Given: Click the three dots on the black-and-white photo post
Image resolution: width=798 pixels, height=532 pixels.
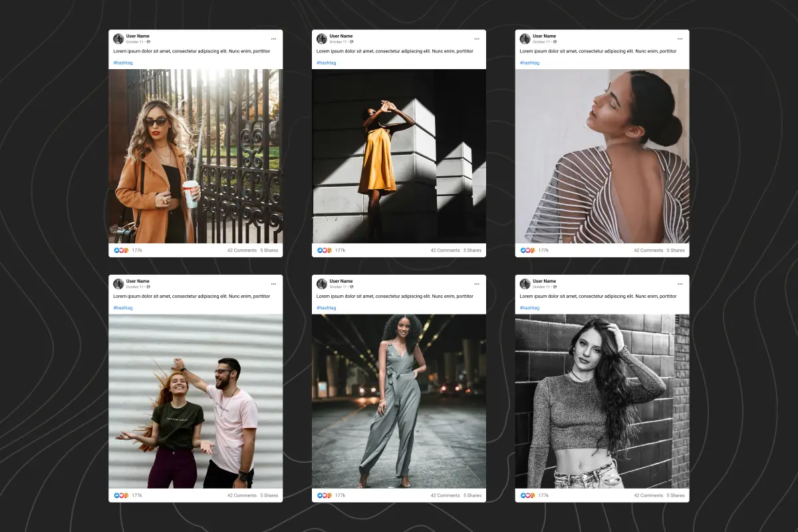Looking at the screenshot, I should 680,284.
